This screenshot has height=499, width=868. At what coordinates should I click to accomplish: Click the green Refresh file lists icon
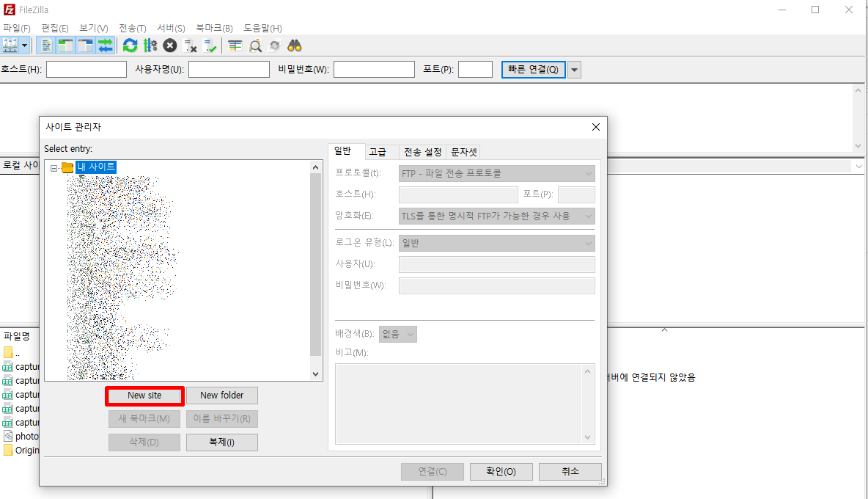pyautogui.click(x=130, y=45)
